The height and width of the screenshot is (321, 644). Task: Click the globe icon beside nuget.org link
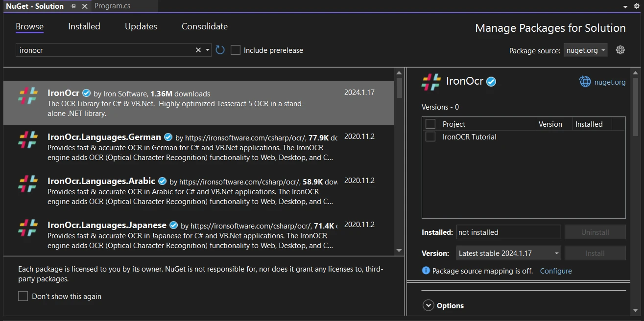click(x=585, y=82)
